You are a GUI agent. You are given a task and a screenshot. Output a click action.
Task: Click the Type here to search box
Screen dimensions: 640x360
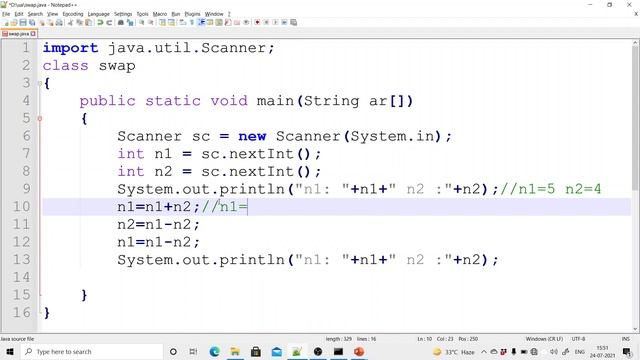92,351
